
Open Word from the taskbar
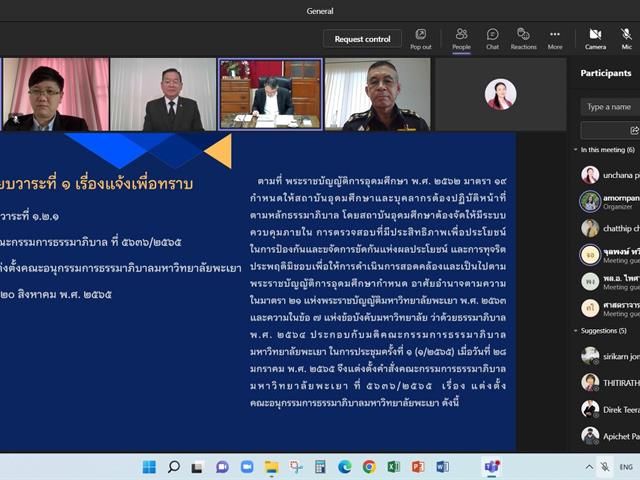point(442,467)
